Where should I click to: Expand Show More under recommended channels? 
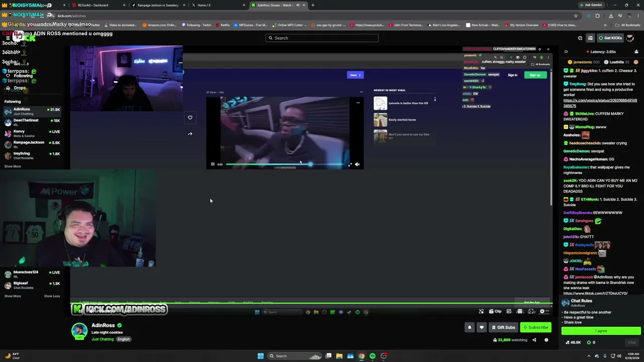pyautogui.click(x=13, y=296)
